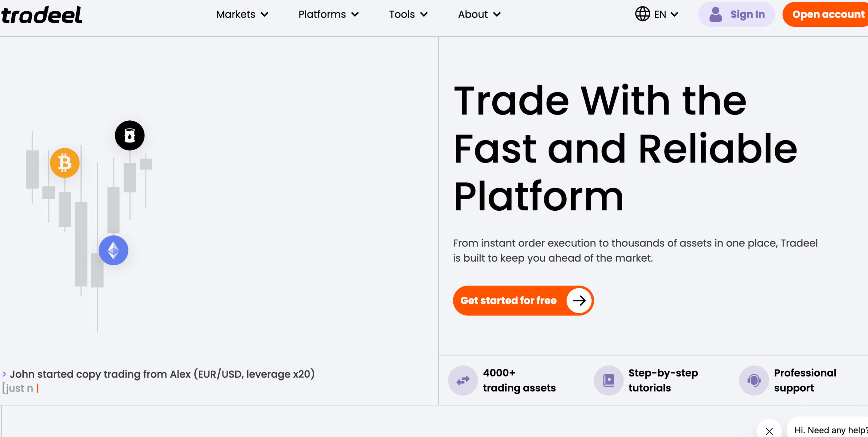Click the Bitcoin coin icon

click(x=65, y=163)
